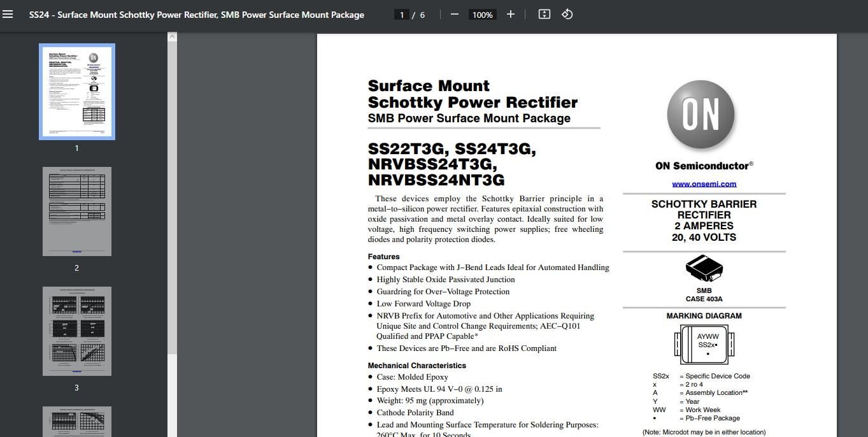Click the thumbnail panel scroll up arrow
868x437 pixels.
point(172,37)
